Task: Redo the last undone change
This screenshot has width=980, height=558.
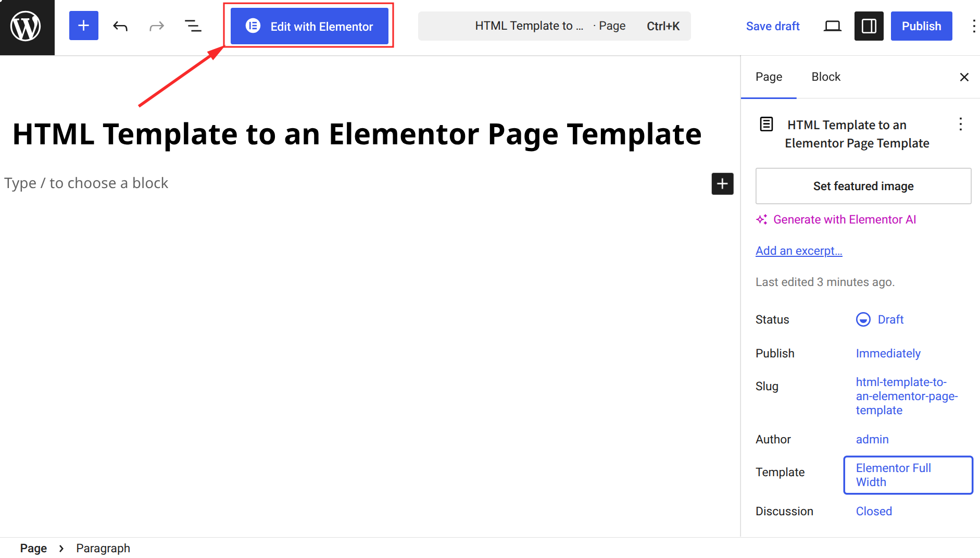Action: click(x=156, y=26)
